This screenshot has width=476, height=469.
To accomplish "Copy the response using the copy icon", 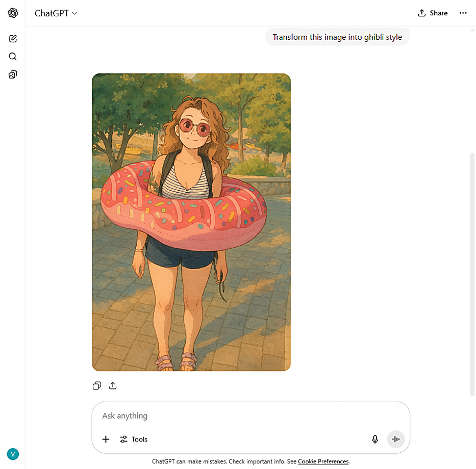I will coord(97,385).
